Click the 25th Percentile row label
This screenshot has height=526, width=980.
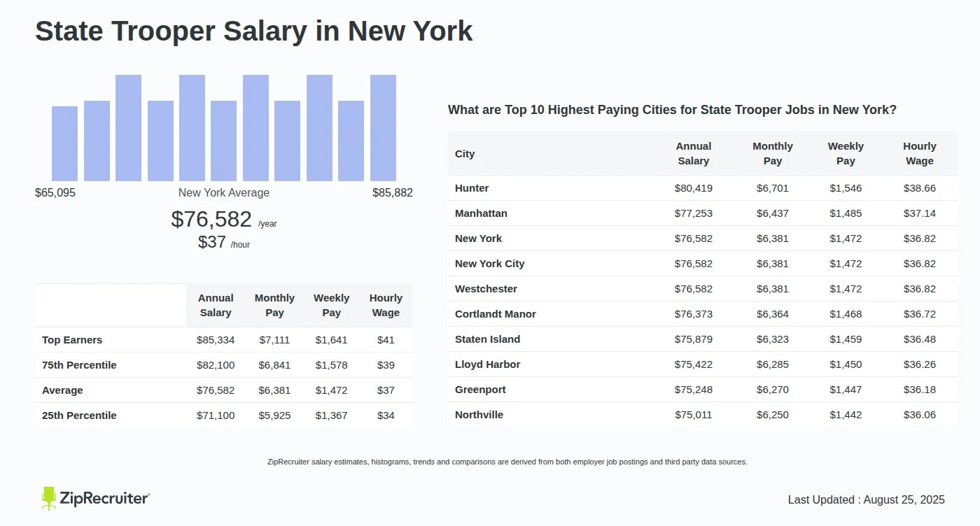tap(79, 415)
